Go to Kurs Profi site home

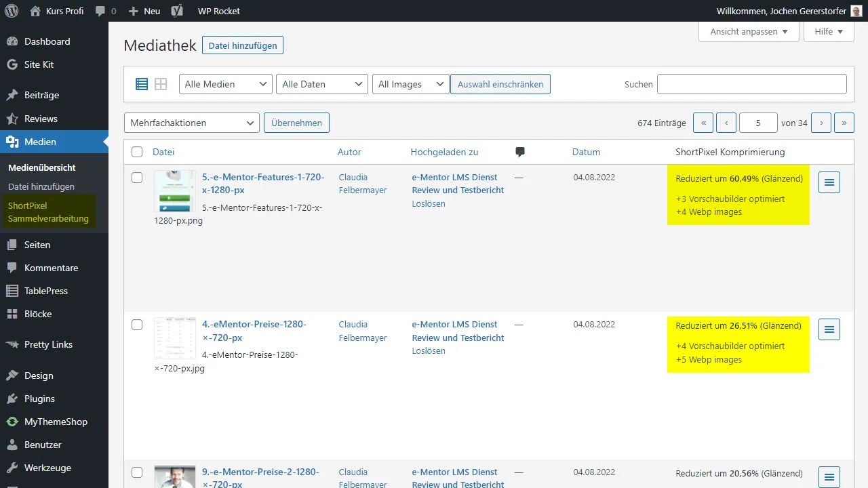[x=57, y=11]
